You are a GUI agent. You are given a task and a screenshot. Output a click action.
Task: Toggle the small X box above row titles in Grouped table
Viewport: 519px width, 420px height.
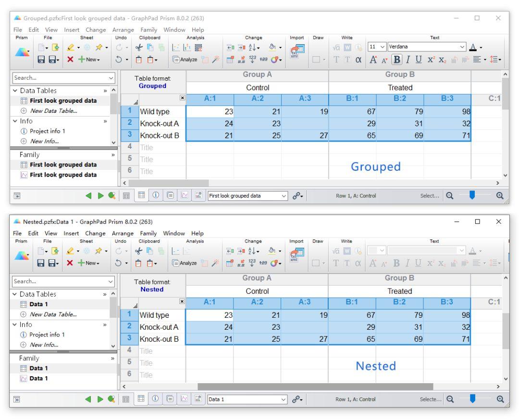pyautogui.click(x=183, y=97)
